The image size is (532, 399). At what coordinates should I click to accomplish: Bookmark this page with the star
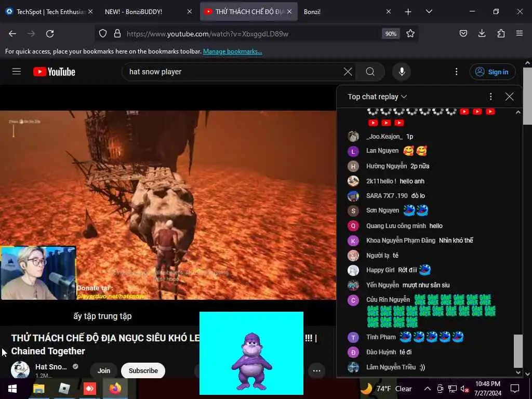pyautogui.click(x=410, y=34)
